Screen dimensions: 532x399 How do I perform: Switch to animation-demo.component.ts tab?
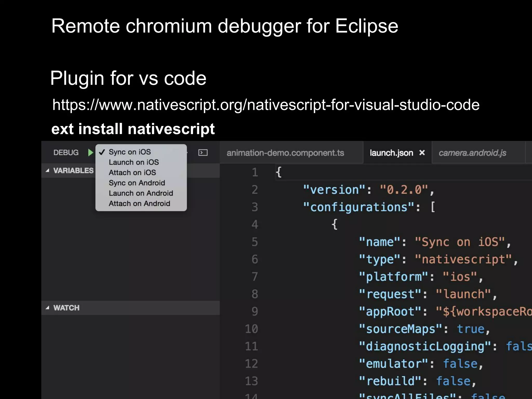[x=285, y=153]
